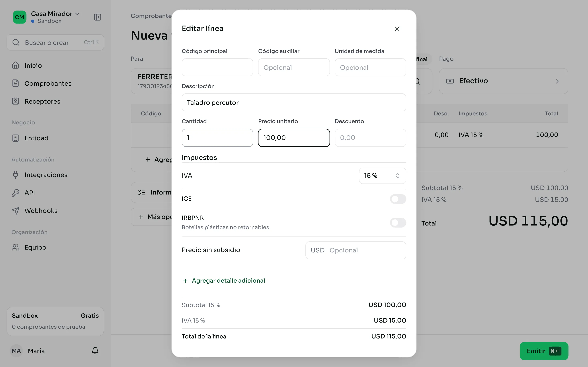This screenshot has width=588, height=367.
Task: Click the Código principal field
Action: click(217, 67)
